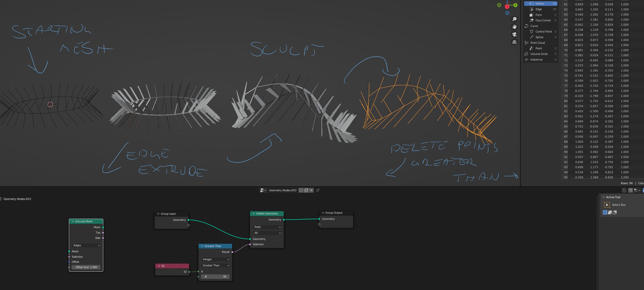Open the Point domain dropdown in Delete Geometry
The width and height of the screenshot is (644, 290).
coord(267,227)
